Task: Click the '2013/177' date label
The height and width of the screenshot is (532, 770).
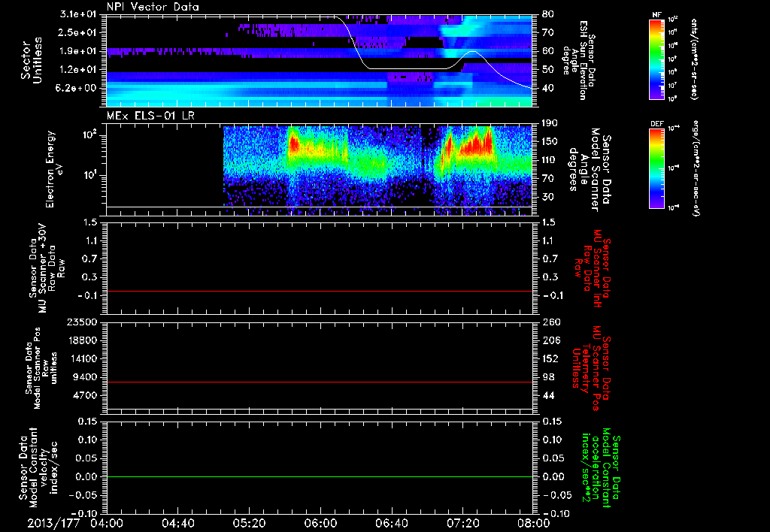Action: coord(53,523)
